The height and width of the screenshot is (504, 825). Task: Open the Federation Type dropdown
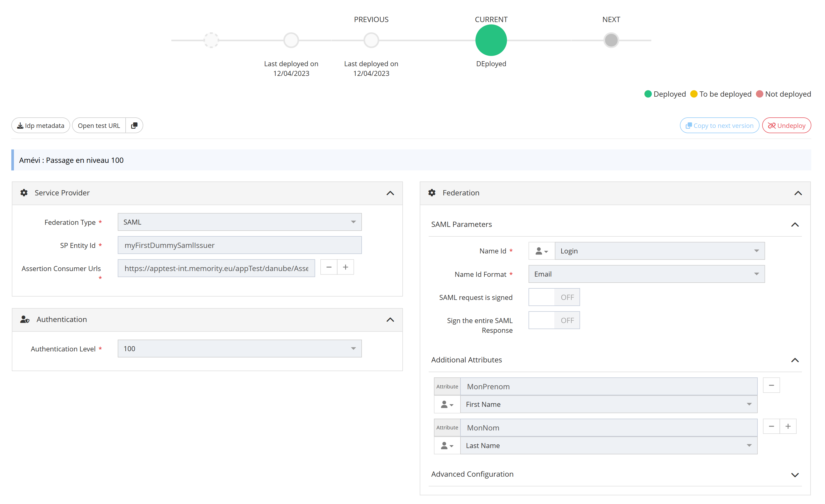239,222
